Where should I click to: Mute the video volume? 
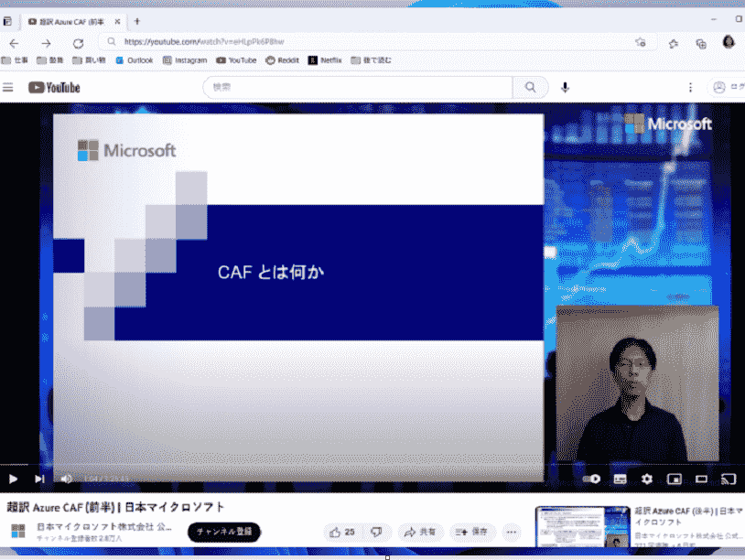(x=67, y=479)
